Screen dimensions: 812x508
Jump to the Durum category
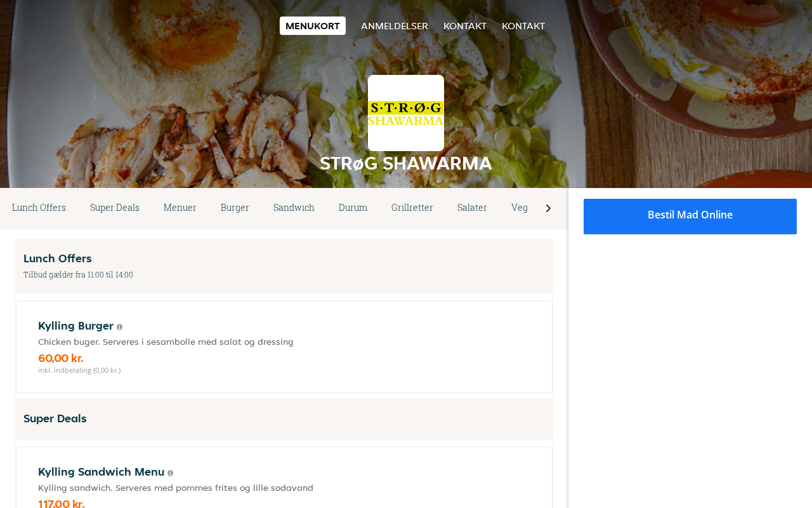[353, 208]
